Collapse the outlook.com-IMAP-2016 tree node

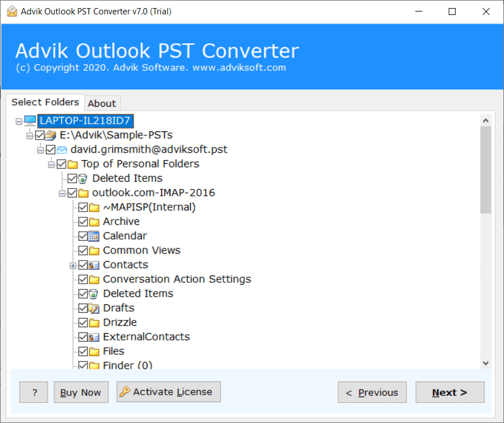(x=62, y=193)
